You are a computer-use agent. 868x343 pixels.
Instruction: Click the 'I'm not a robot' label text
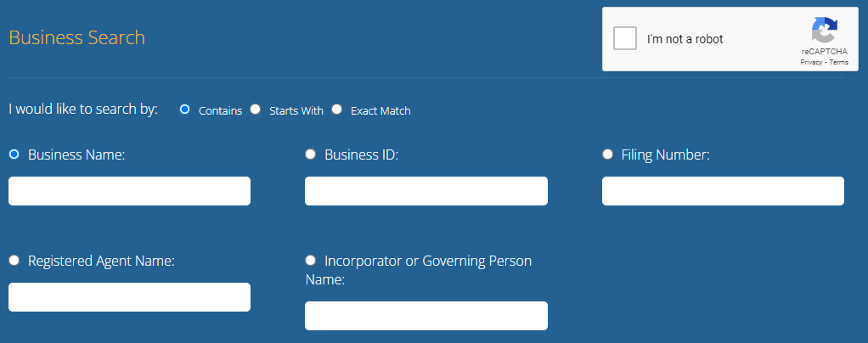click(685, 39)
